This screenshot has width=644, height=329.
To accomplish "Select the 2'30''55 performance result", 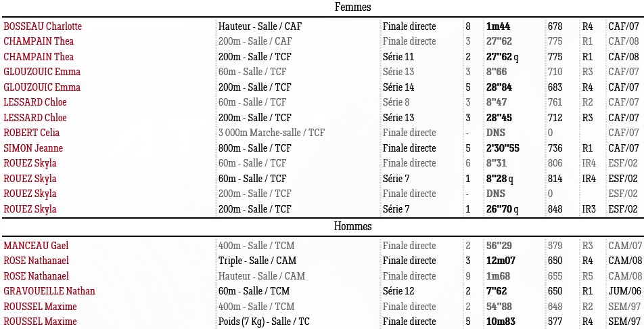I will pos(503,148).
